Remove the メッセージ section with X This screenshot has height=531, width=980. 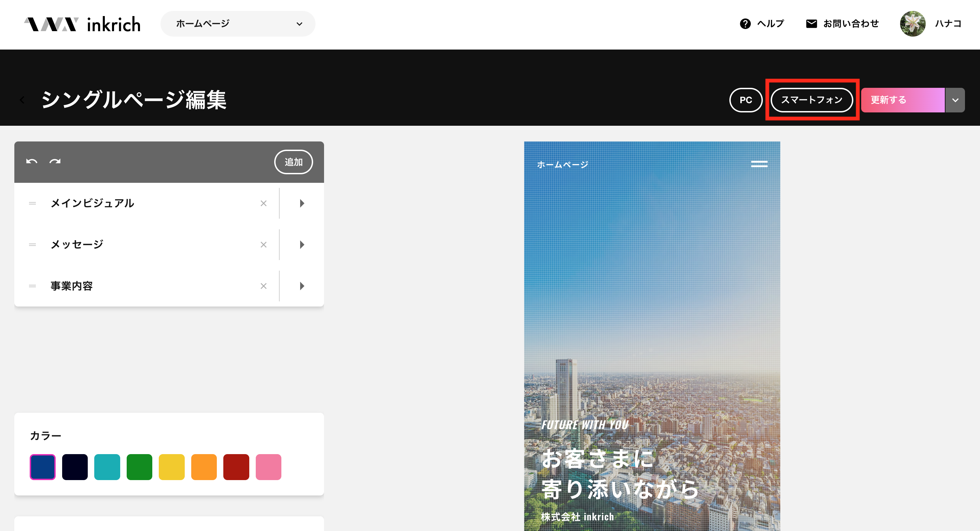tap(263, 244)
